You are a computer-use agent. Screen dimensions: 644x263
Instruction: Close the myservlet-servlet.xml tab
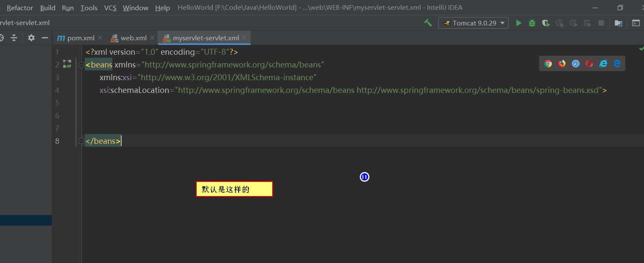click(244, 38)
